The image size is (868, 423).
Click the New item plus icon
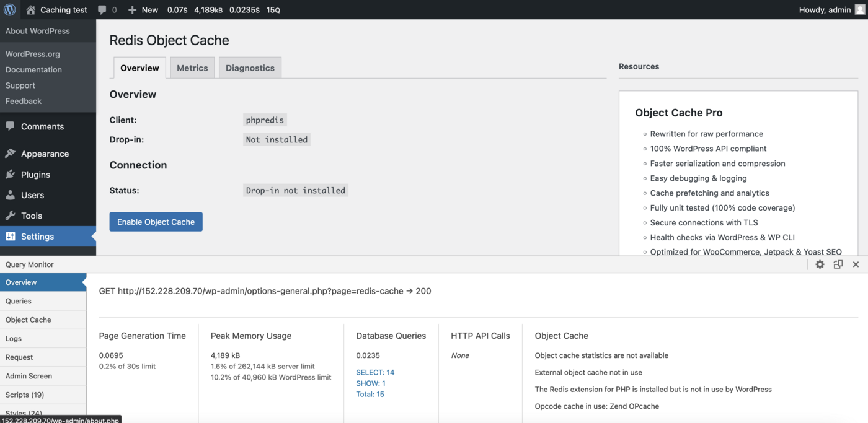tap(132, 9)
